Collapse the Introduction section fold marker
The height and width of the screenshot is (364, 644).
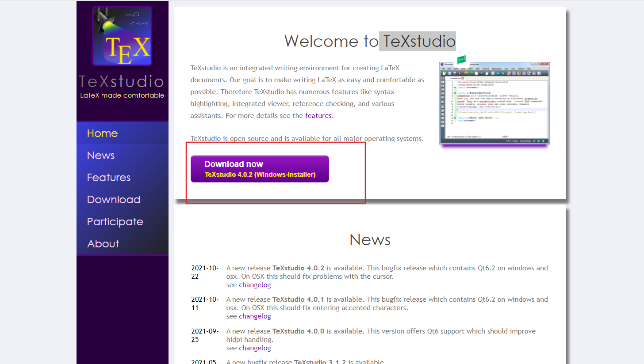pyautogui.click(x=455, y=93)
